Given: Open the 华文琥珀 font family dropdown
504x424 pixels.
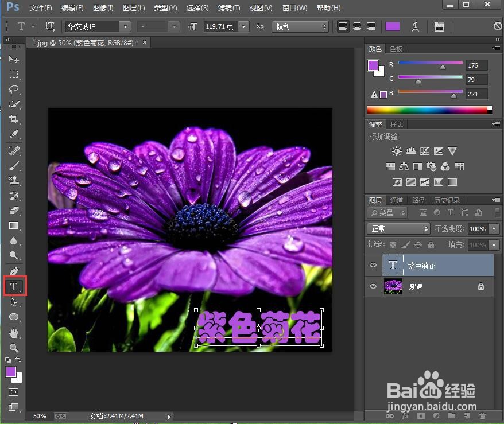Looking at the screenshot, I should (x=125, y=26).
